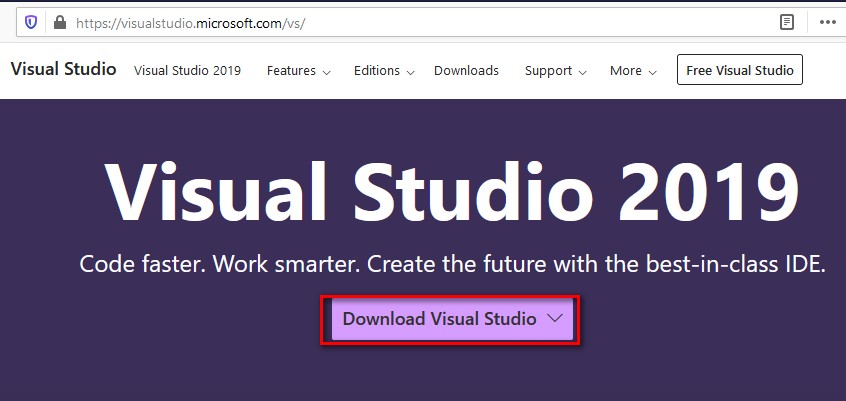The height and width of the screenshot is (401, 846).
Task: Click the Visual Studio 2019 hero heading
Action: pyautogui.click(x=452, y=193)
